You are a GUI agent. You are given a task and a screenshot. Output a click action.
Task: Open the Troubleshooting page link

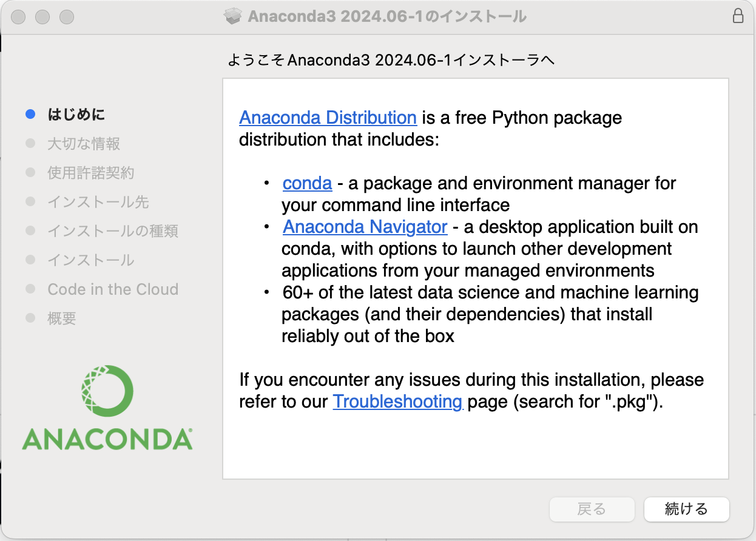[397, 402]
